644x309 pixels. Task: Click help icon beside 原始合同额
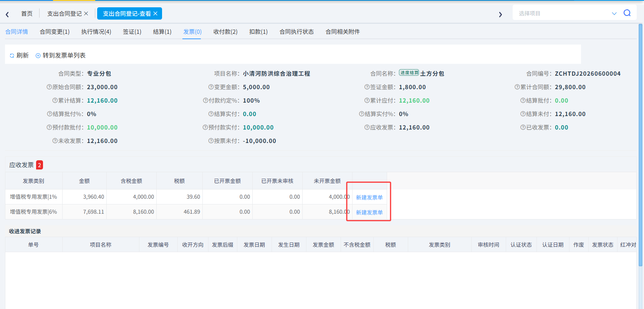[49, 87]
